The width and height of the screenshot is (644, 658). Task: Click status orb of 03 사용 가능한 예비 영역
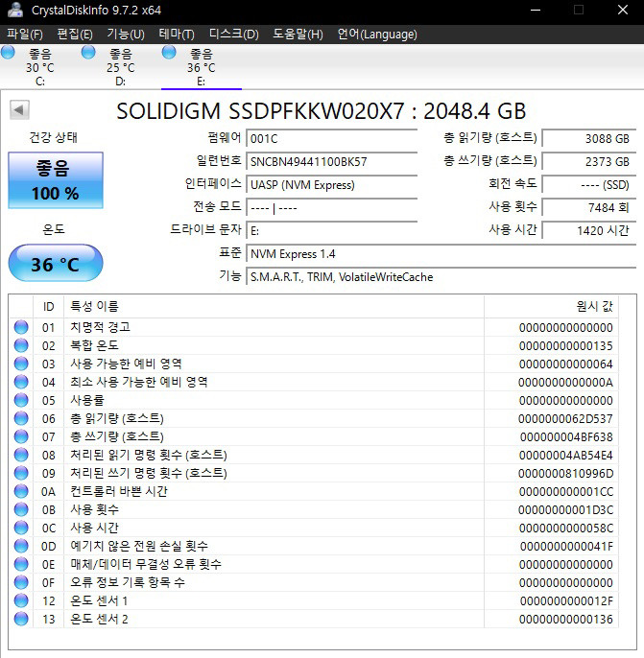[x=21, y=364]
